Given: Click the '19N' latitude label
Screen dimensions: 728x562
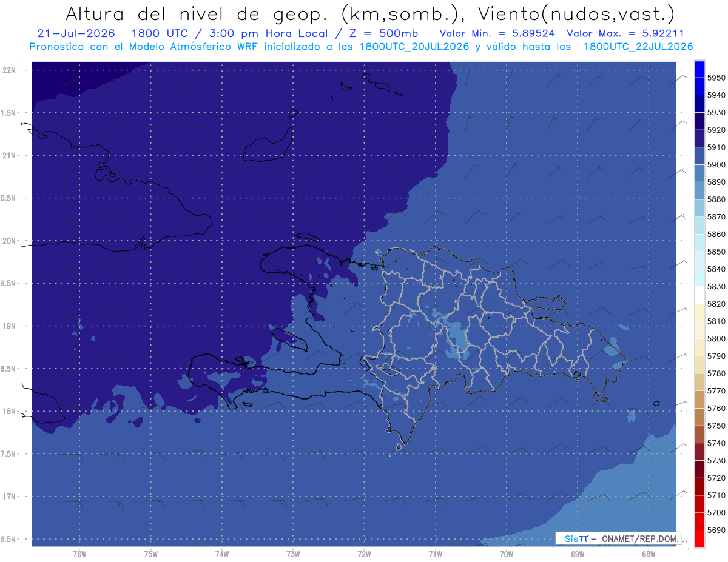Looking at the screenshot, I should pos(10,326).
